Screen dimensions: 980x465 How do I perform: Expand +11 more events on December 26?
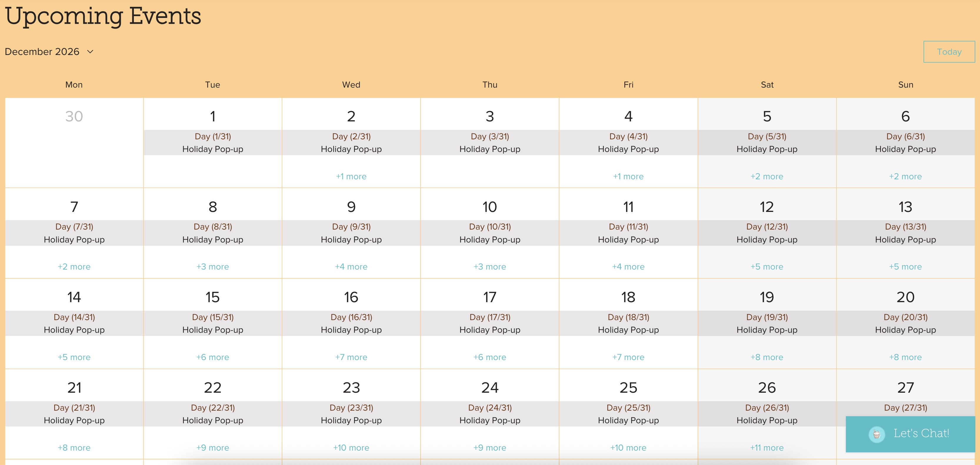767,447
